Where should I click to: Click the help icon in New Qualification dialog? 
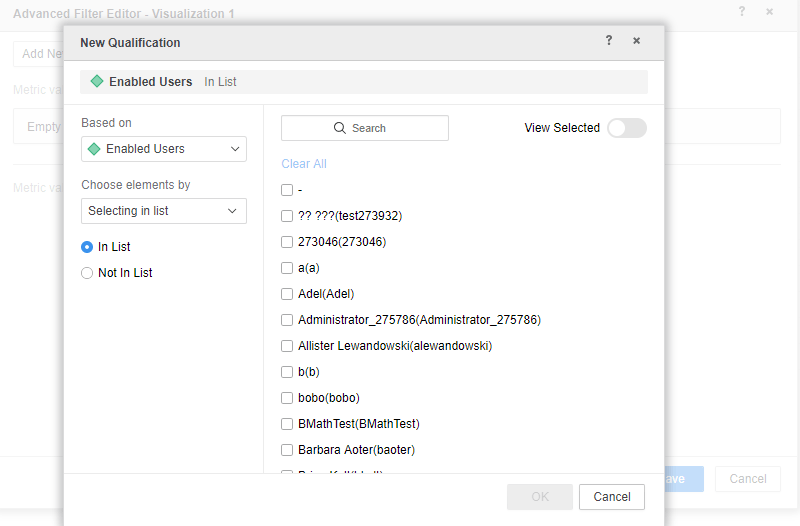[609, 42]
